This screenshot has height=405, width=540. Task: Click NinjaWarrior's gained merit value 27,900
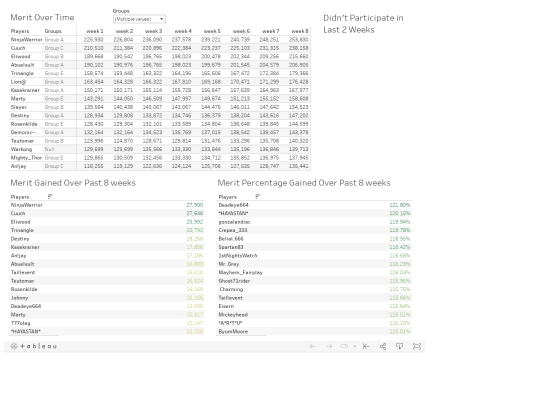[x=195, y=205]
